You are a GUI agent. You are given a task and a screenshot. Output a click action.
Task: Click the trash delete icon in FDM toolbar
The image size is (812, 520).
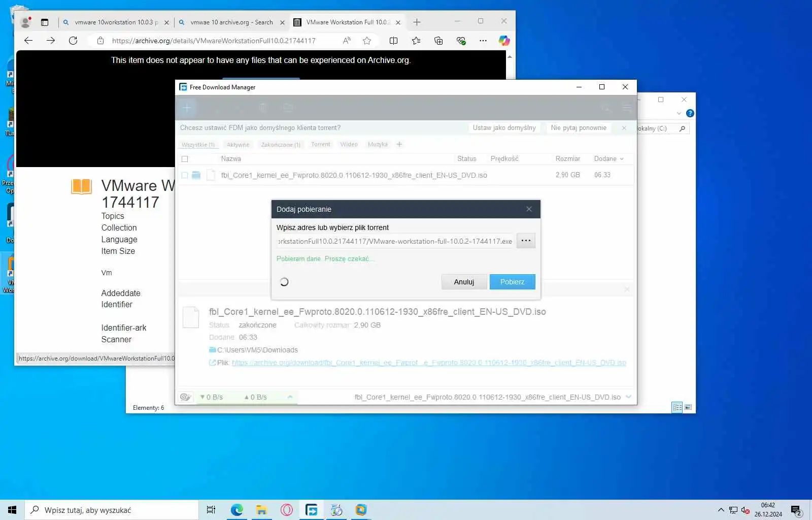coord(263,108)
